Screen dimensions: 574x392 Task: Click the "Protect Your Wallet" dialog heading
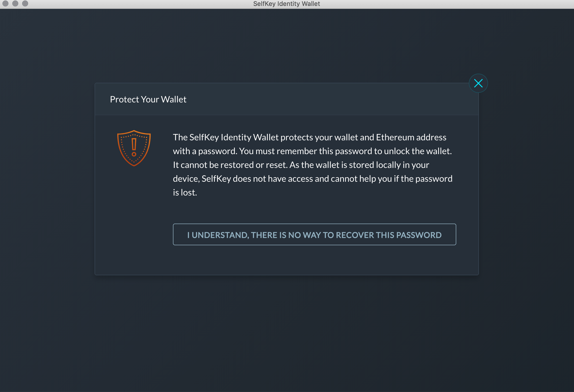148,99
